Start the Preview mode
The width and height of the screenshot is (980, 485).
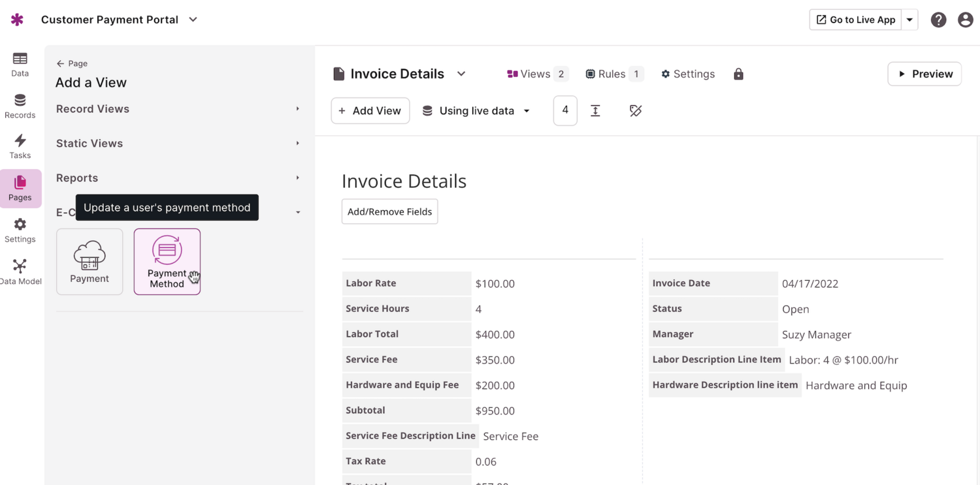point(924,74)
